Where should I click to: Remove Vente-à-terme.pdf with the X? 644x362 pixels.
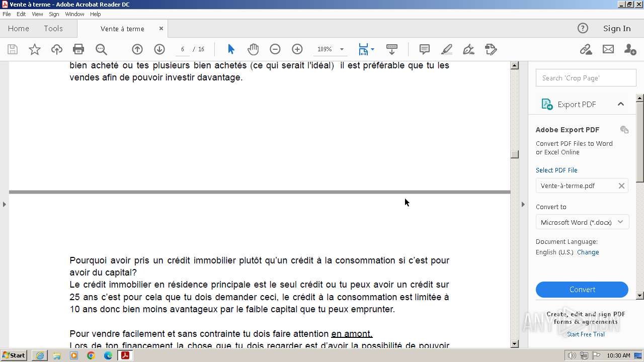(621, 186)
